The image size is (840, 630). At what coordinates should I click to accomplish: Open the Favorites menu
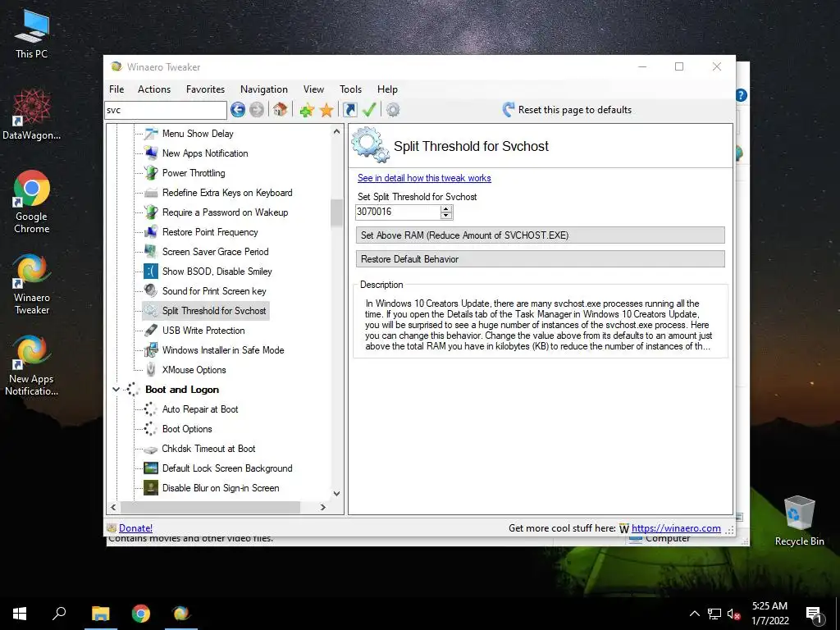pos(205,89)
